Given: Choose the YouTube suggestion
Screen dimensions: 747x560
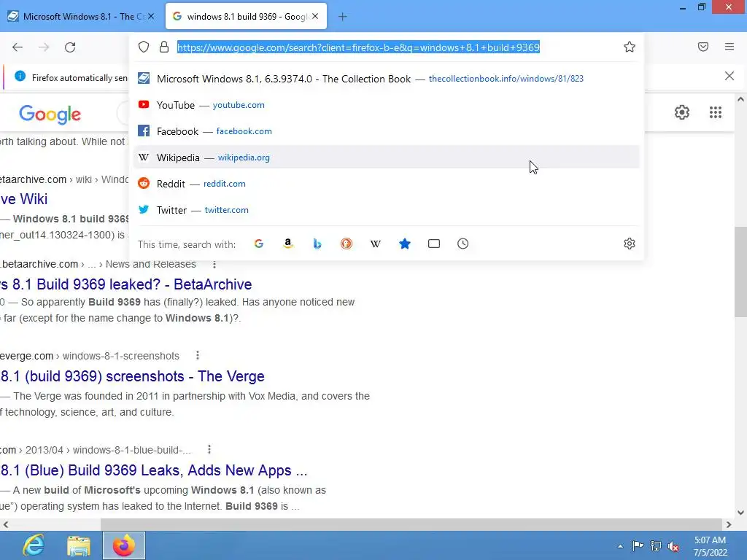Looking at the screenshot, I should click(x=387, y=105).
